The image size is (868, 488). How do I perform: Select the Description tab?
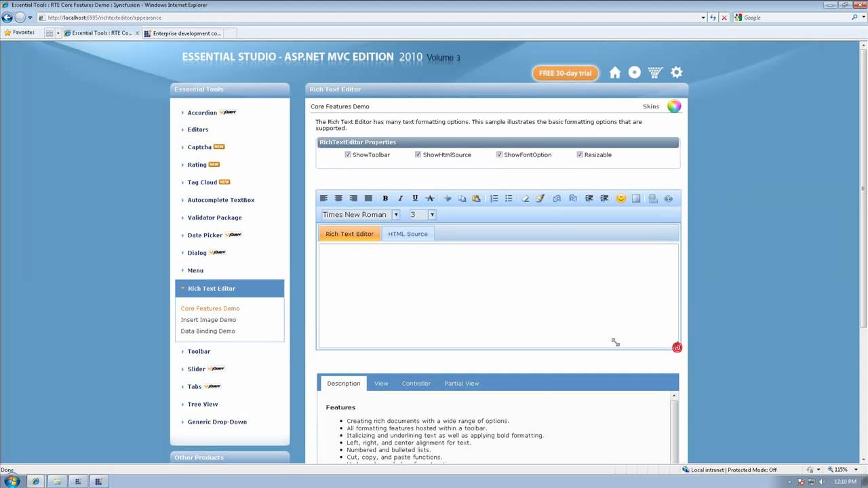(344, 384)
